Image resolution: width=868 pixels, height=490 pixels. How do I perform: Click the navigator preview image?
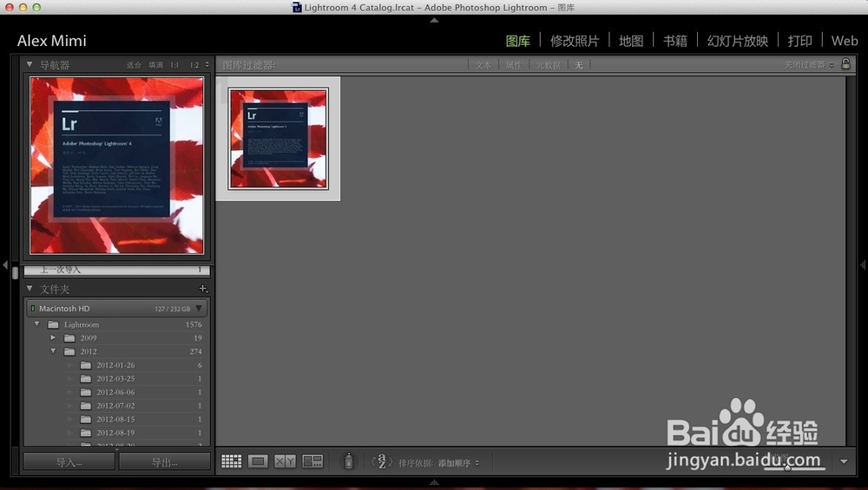pyautogui.click(x=117, y=166)
